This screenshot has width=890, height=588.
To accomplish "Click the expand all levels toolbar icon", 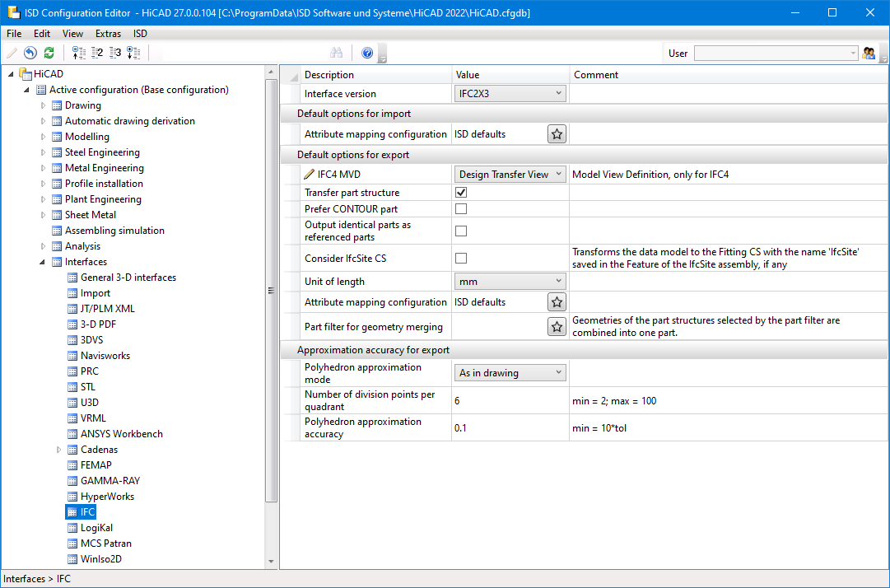I will (133, 53).
